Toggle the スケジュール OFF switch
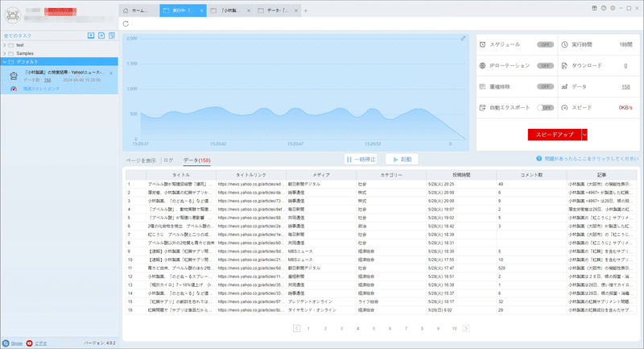This screenshot has height=349, width=644. tap(545, 44)
